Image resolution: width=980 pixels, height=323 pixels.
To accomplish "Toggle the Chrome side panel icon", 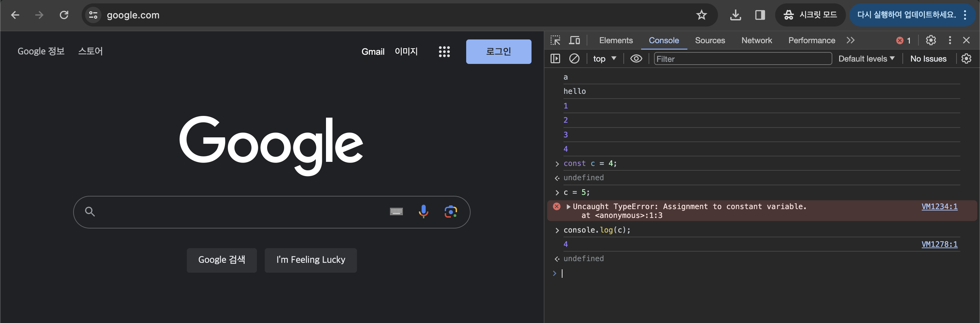I will (760, 15).
